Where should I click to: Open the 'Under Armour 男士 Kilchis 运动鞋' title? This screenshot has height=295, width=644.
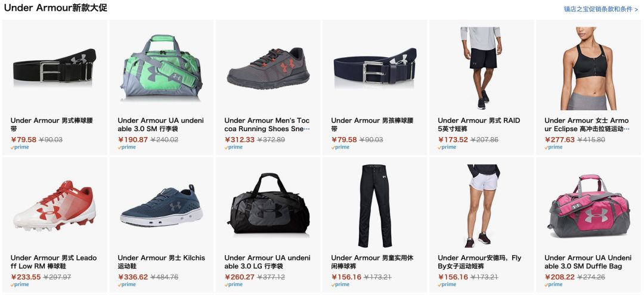tap(161, 262)
